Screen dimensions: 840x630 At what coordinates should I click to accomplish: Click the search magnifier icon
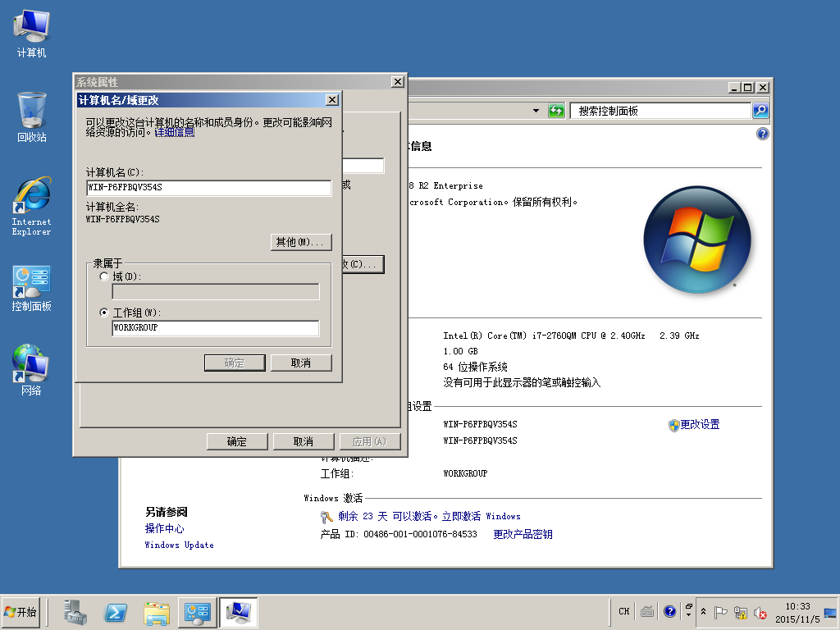[x=760, y=111]
